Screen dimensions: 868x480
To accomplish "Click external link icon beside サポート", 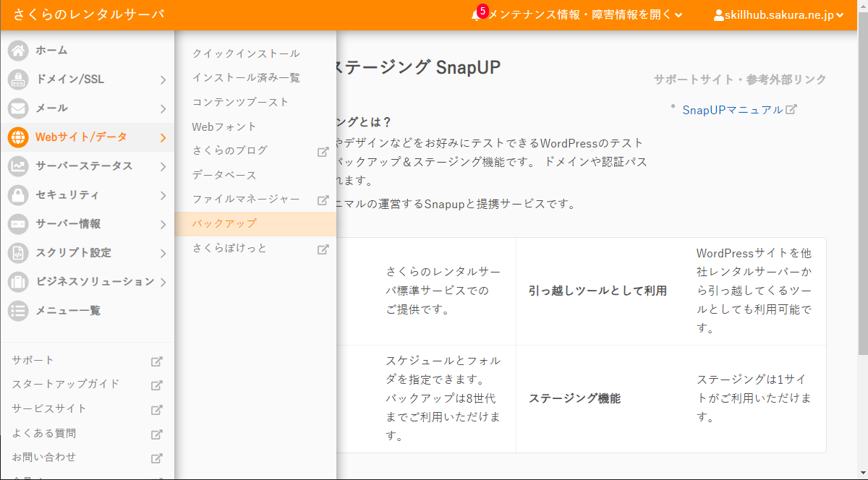I will [x=156, y=361].
